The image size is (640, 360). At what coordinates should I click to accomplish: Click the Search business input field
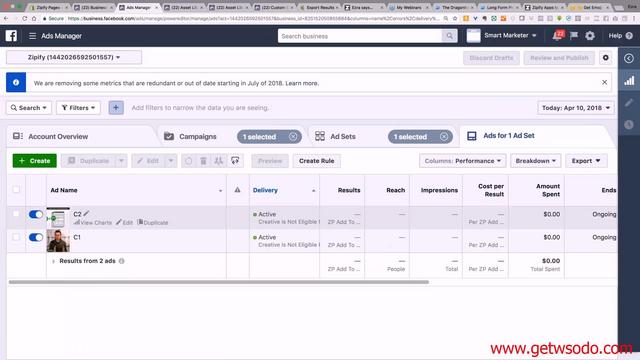(360, 36)
